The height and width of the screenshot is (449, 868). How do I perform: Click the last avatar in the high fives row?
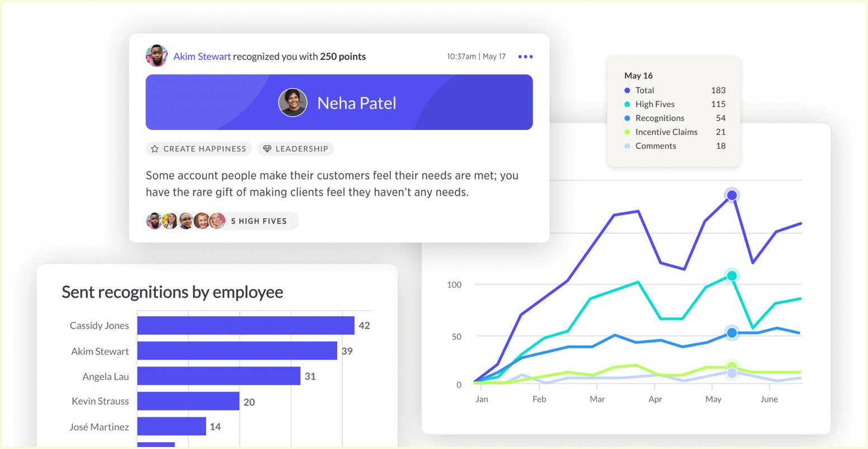[x=217, y=221]
